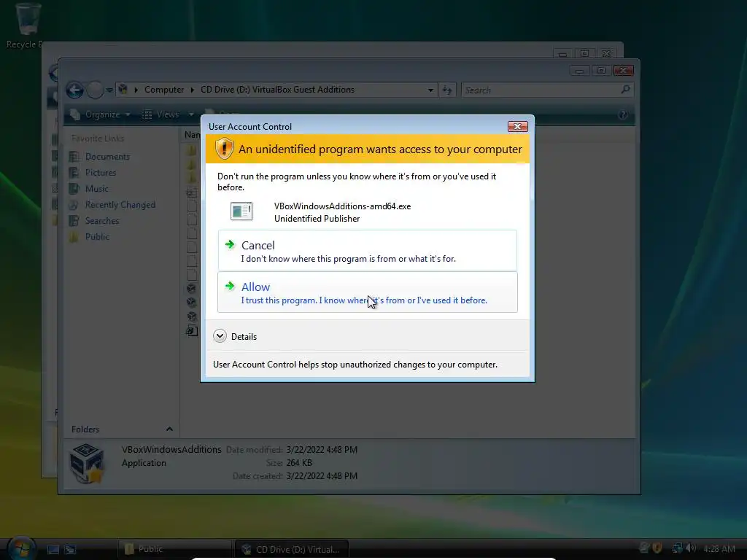Close the User Account Control dialog

(x=517, y=126)
